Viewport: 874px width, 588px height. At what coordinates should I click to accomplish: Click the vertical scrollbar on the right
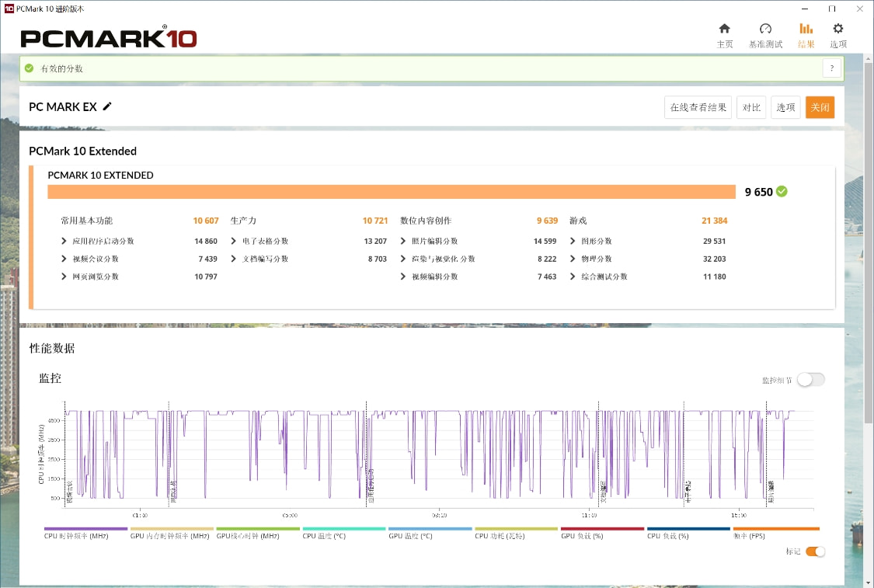coord(869,233)
